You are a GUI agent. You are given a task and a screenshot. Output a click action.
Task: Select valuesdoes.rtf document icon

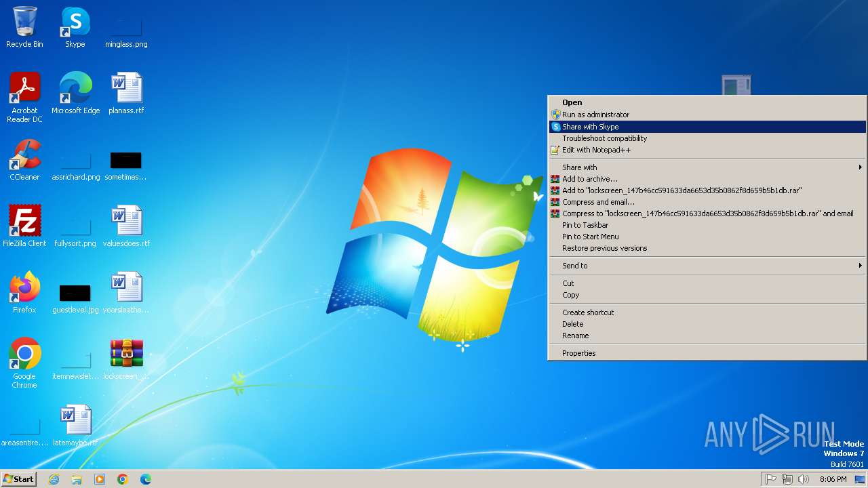126,226
